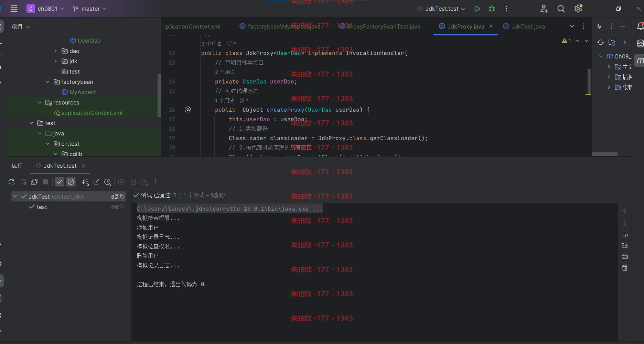This screenshot has height=344, width=644.
Task: Open IDE settings gear
Action: (x=578, y=9)
